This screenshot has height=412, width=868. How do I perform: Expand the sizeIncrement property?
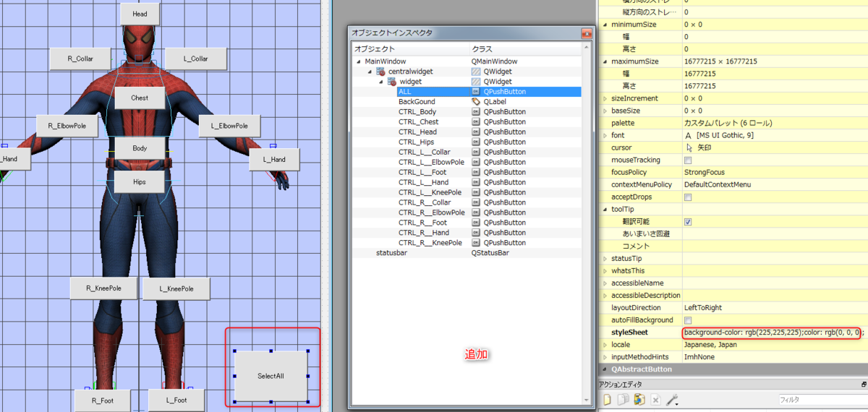click(605, 98)
